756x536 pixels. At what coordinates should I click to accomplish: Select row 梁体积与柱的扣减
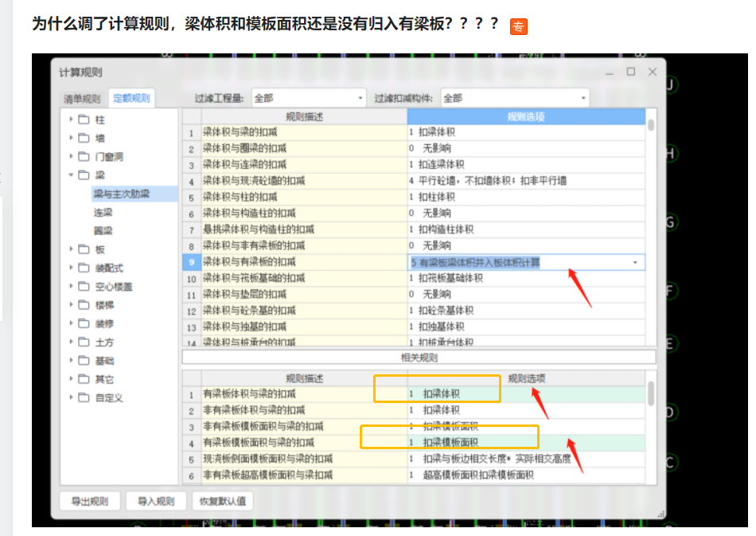point(304,197)
